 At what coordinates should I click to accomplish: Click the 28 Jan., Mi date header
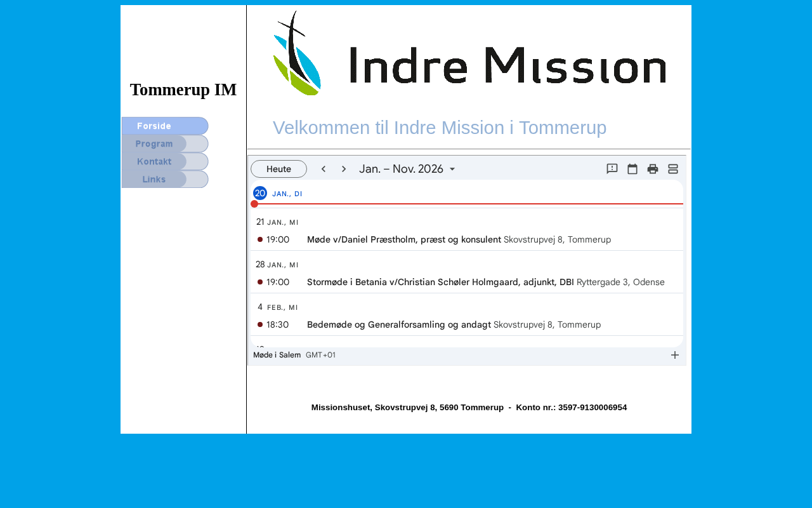pos(277,264)
